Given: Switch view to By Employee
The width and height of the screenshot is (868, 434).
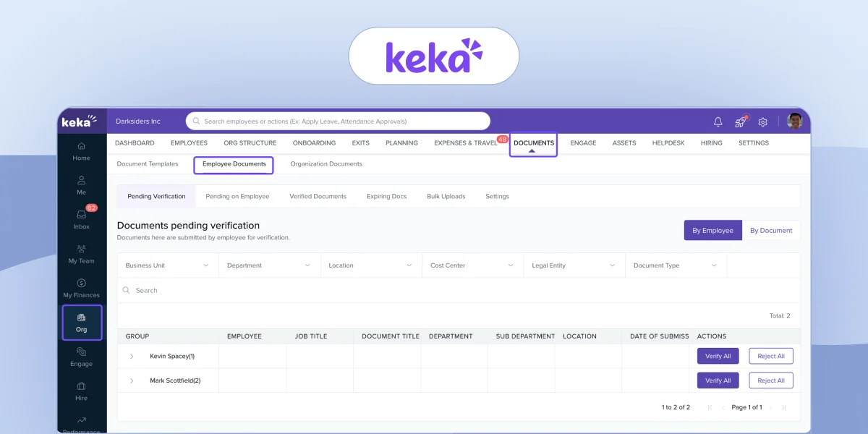Looking at the screenshot, I should point(712,231).
